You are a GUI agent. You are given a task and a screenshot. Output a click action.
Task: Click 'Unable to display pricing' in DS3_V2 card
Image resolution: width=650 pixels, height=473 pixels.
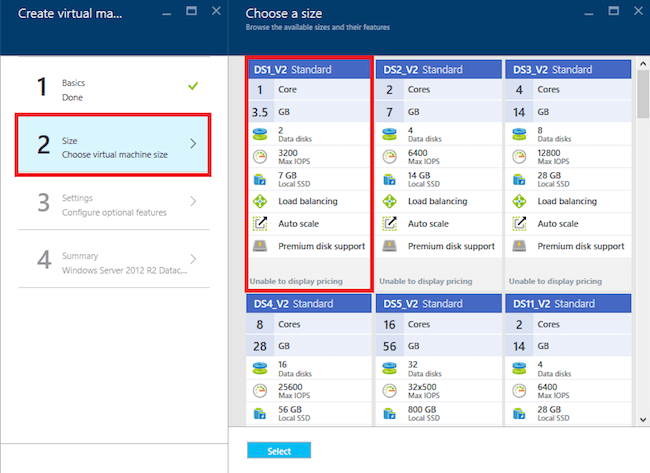point(555,281)
